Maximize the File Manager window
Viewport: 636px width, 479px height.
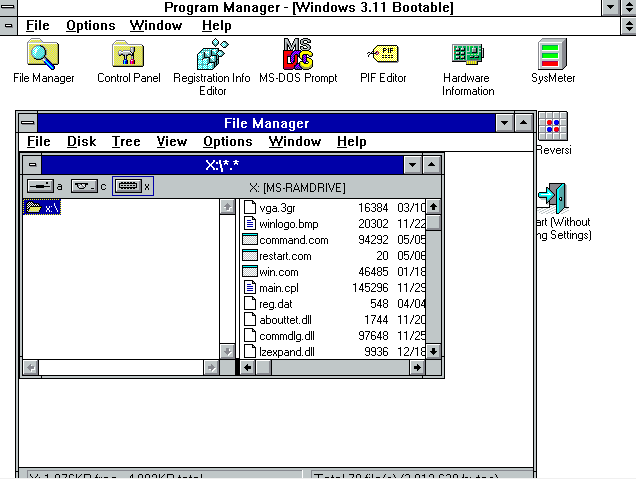click(x=524, y=122)
